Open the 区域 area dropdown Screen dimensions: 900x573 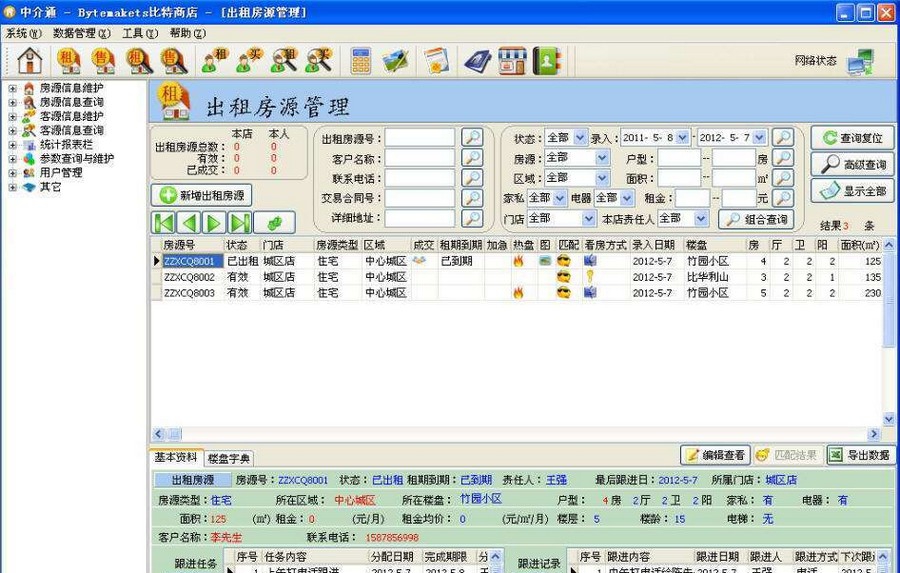[x=602, y=178]
